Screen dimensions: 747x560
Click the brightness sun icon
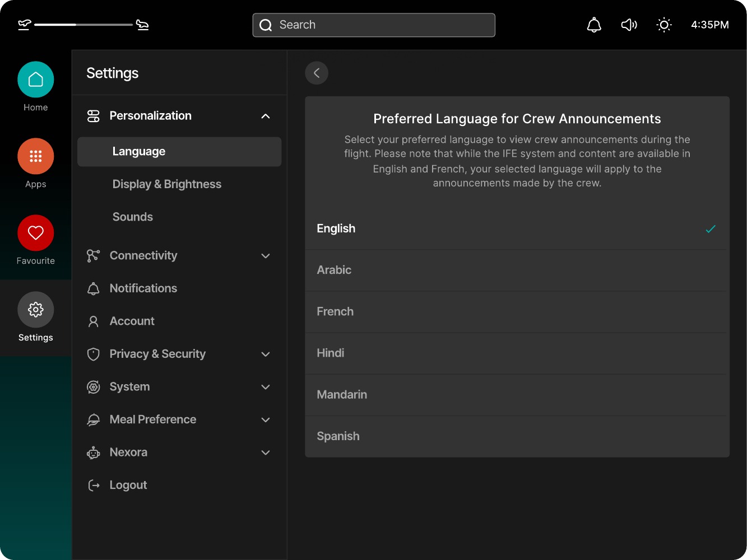[x=664, y=25]
